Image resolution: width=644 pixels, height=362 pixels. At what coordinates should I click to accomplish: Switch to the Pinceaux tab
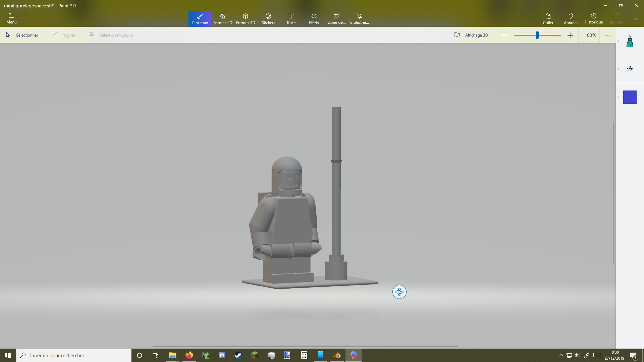pyautogui.click(x=200, y=18)
